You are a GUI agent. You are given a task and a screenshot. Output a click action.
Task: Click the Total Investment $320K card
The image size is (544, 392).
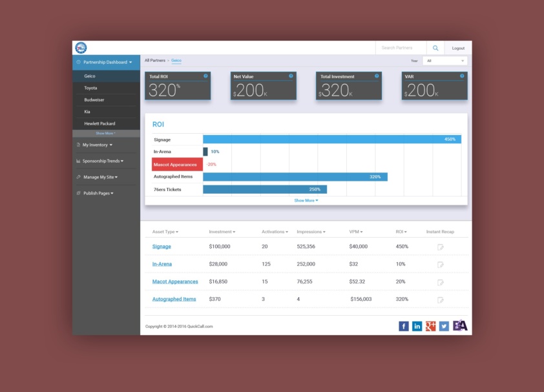(x=349, y=86)
